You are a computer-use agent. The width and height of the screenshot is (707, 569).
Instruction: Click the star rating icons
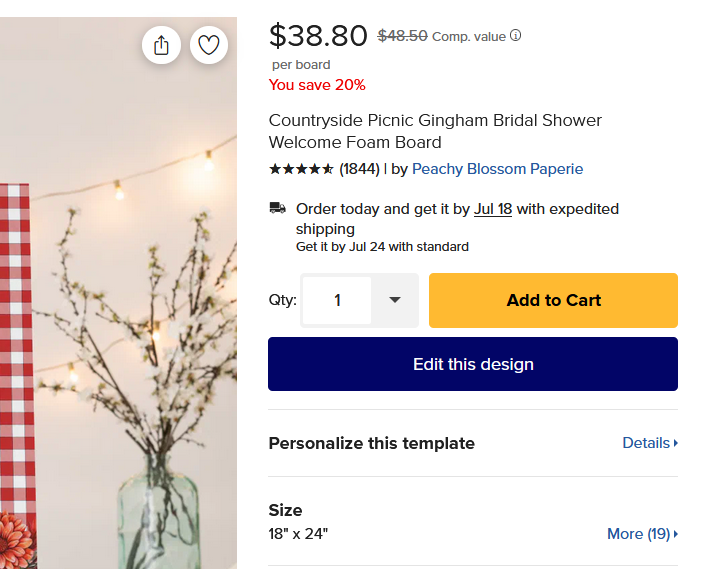coord(301,169)
